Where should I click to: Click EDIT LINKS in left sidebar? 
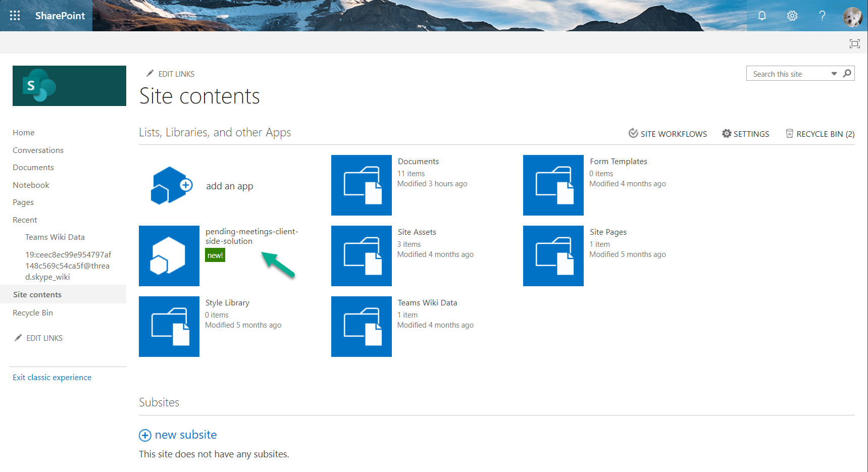[x=44, y=338]
